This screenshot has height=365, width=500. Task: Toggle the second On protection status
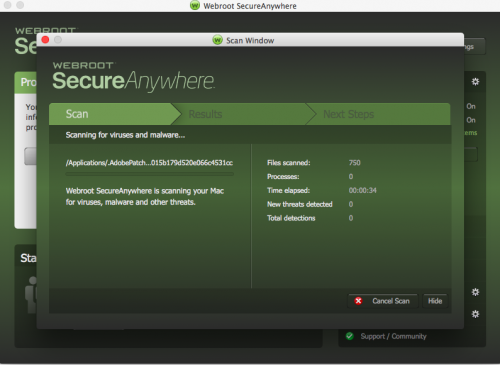[x=471, y=120]
